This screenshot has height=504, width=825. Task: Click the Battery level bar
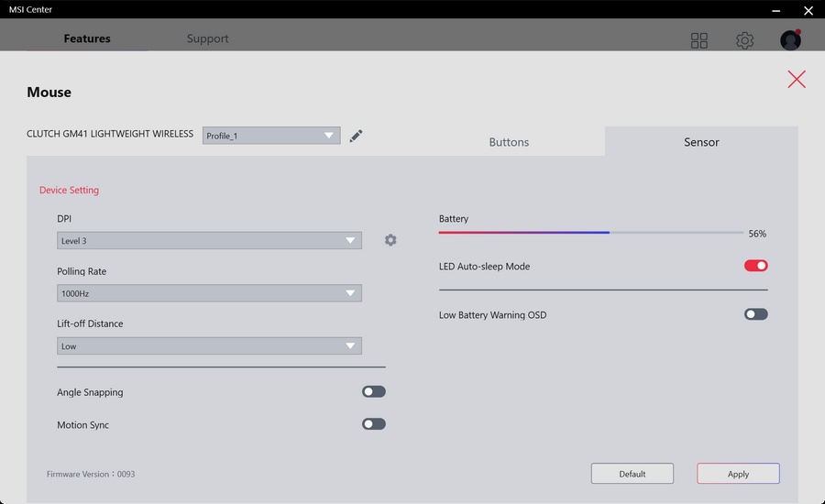[x=591, y=233]
